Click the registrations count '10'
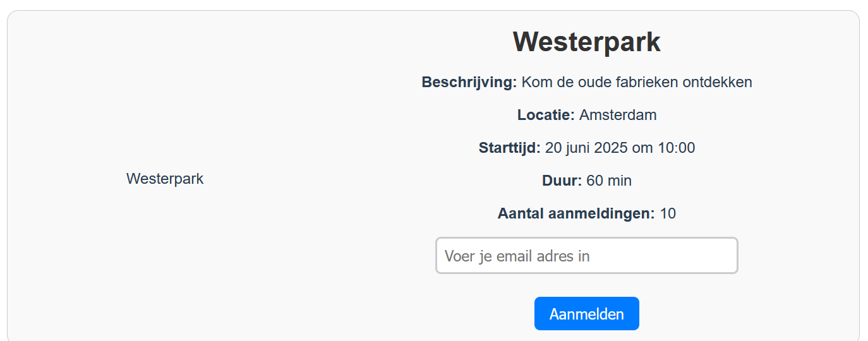The height and width of the screenshot is (341, 868). click(668, 213)
